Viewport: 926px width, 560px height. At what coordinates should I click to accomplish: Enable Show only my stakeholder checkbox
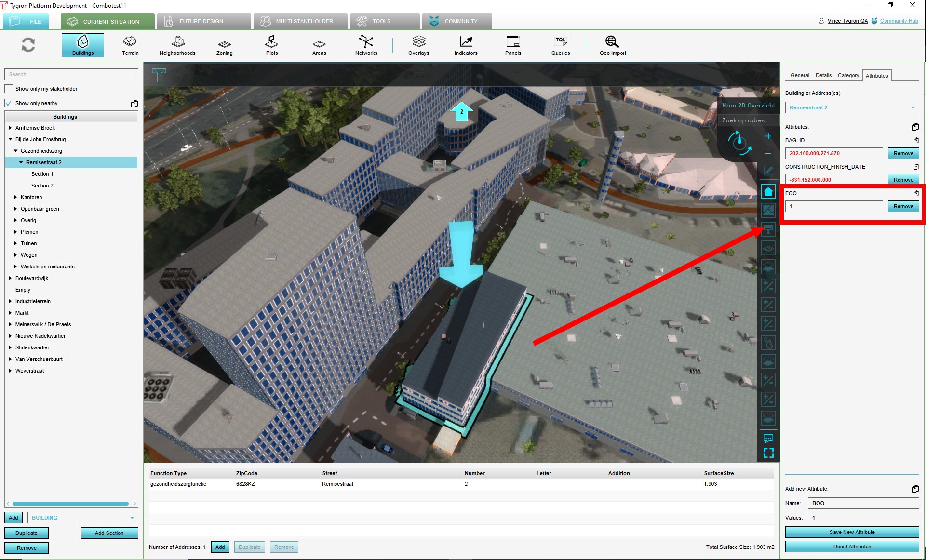pos(9,89)
